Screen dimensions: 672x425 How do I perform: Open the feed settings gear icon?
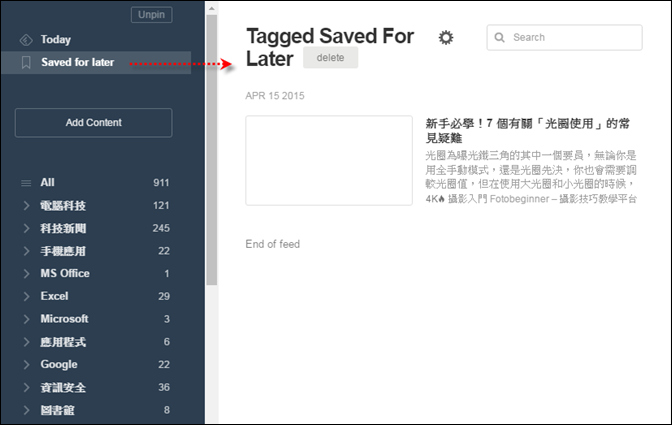[x=446, y=37]
